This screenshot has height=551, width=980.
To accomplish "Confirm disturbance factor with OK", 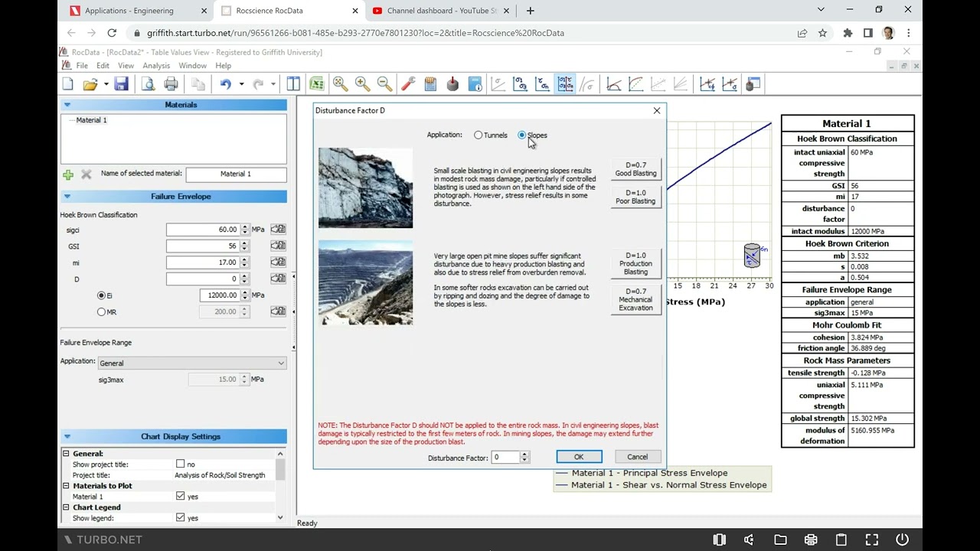I will [x=579, y=457].
